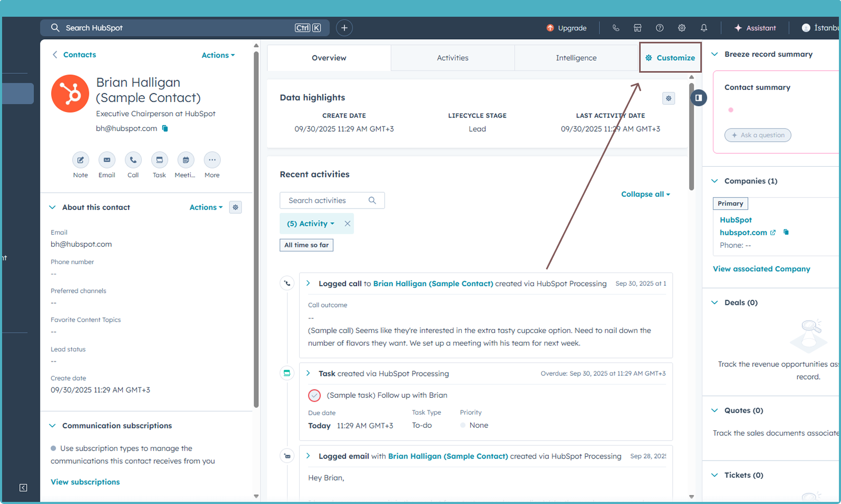Copy the bh@hubspot.com email address icon

[x=165, y=129]
